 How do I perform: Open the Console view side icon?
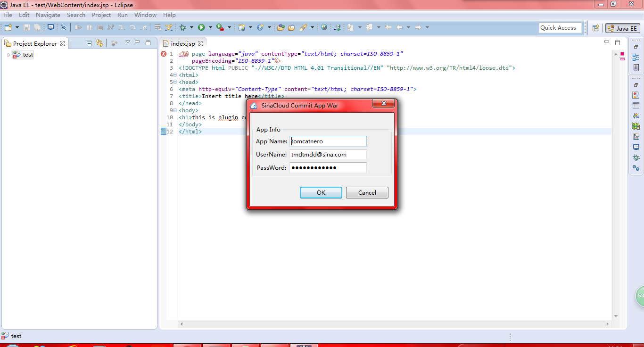(x=636, y=147)
